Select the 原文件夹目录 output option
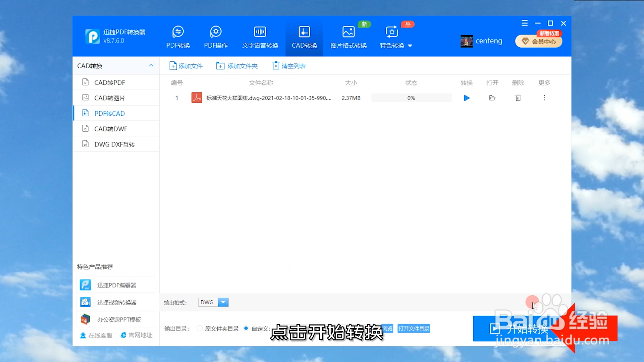This screenshot has width=644, height=362. (x=200, y=328)
